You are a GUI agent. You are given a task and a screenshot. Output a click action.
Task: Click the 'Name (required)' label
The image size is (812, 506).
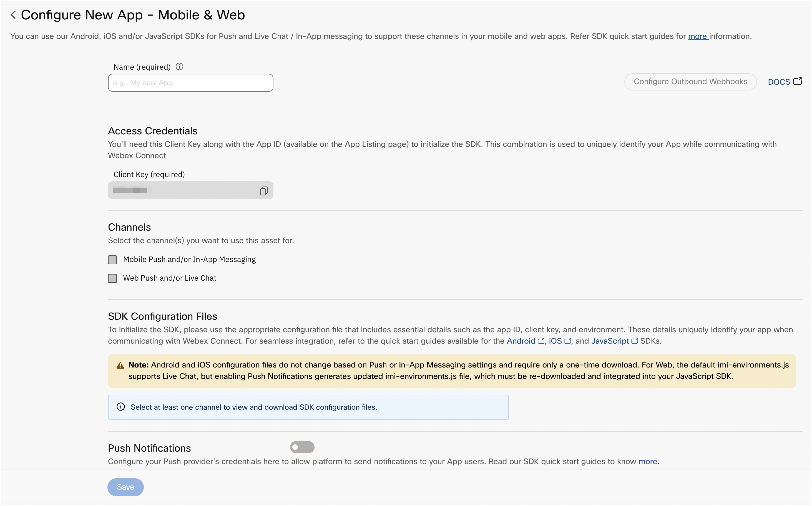pyautogui.click(x=142, y=67)
